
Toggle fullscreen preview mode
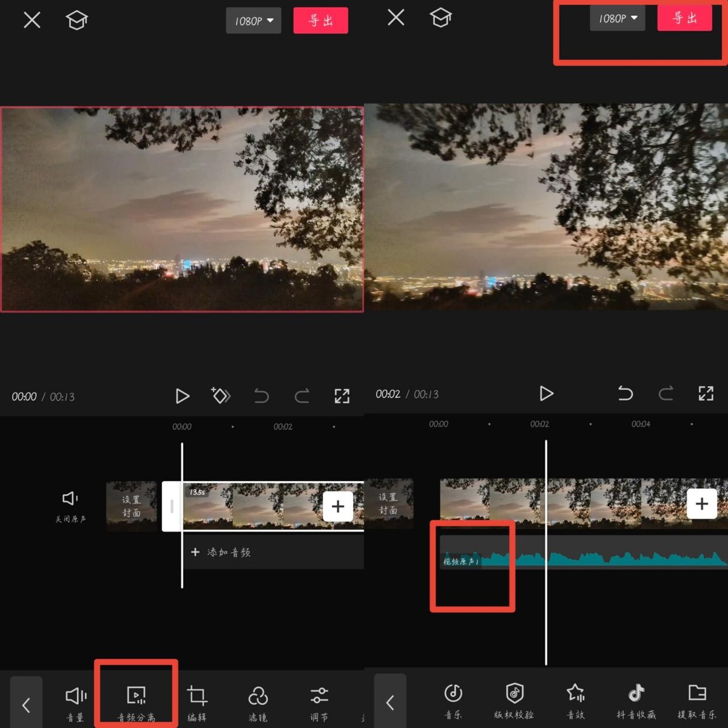[342, 396]
